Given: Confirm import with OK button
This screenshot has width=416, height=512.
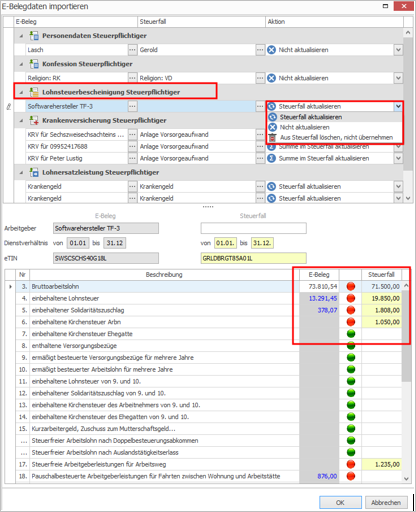Looking at the screenshot, I should point(340,502).
